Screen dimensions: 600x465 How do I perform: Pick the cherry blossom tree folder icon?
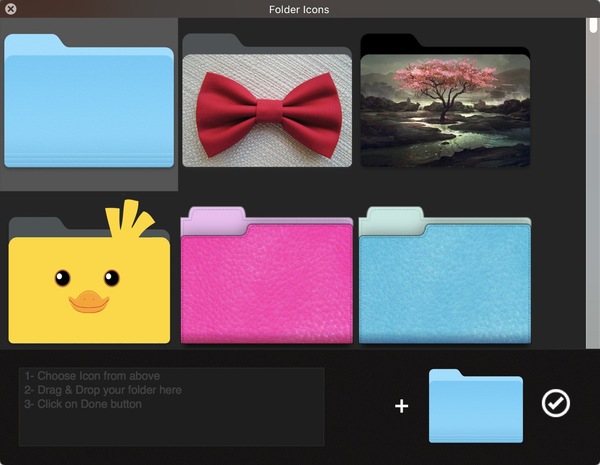(x=445, y=100)
